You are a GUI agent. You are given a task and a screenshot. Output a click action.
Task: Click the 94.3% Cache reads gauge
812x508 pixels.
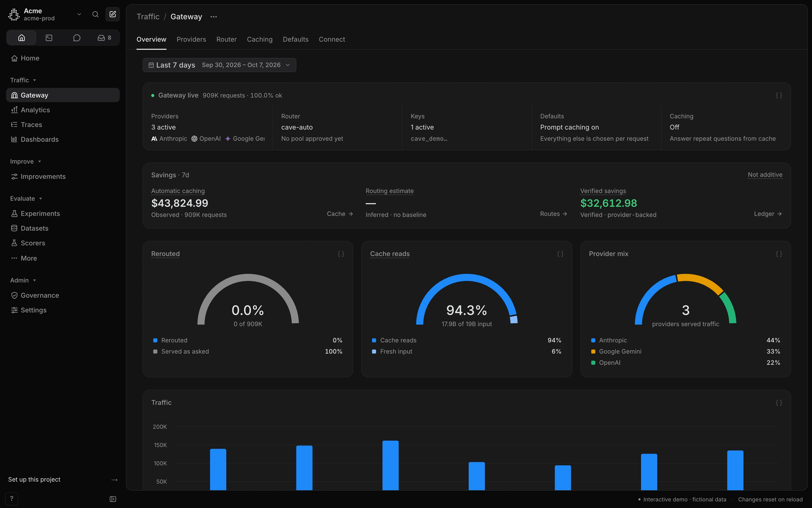pos(467,299)
